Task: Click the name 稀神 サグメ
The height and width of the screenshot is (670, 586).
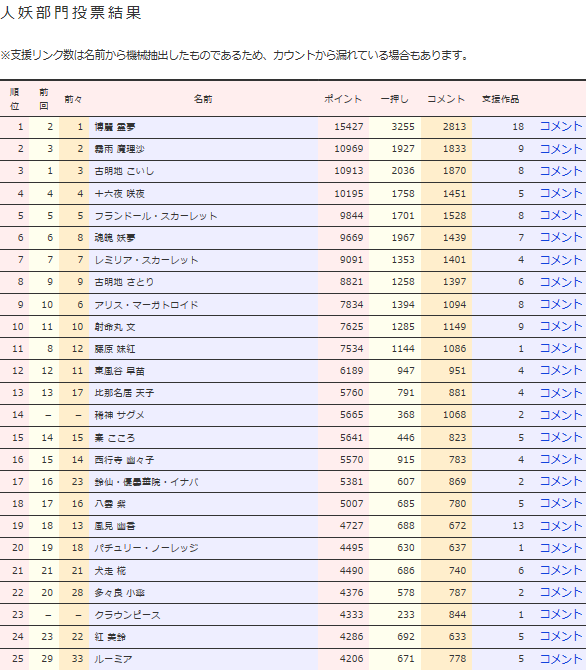Action: tap(119, 415)
